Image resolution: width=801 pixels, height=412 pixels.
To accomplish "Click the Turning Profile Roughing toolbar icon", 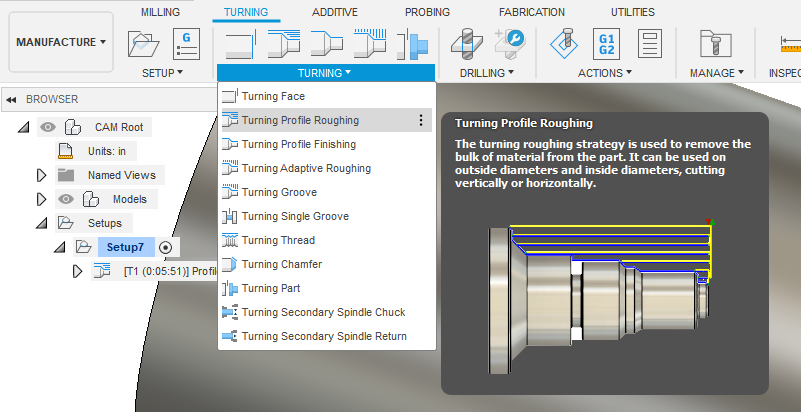I will [284, 43].
